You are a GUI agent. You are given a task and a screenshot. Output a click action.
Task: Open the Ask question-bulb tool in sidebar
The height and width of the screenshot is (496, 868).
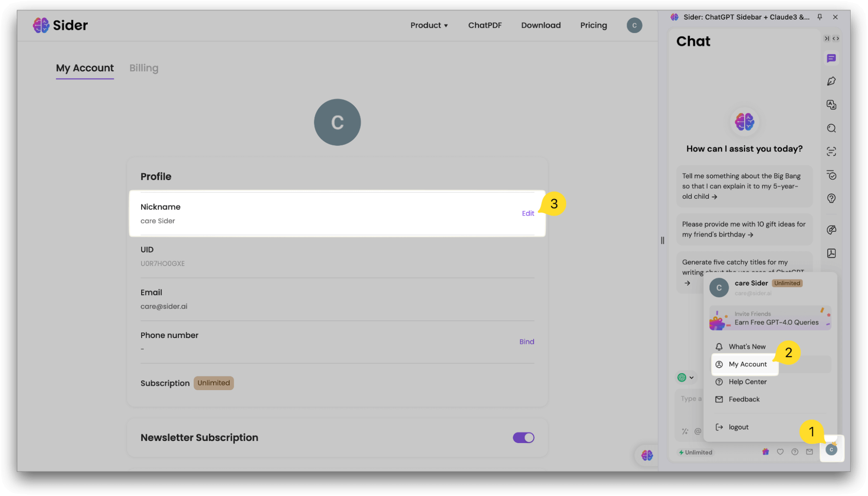click(x=831, y=198)
